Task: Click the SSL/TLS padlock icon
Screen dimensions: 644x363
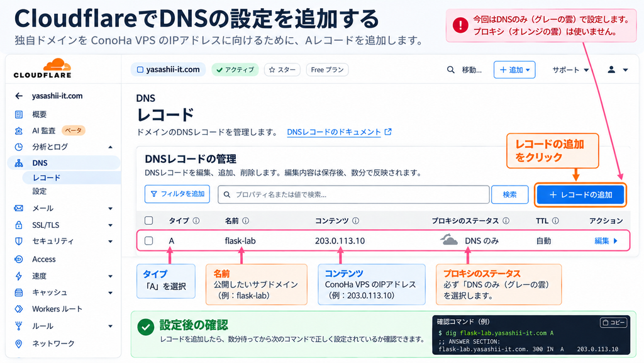Action: tap(19, 225)
